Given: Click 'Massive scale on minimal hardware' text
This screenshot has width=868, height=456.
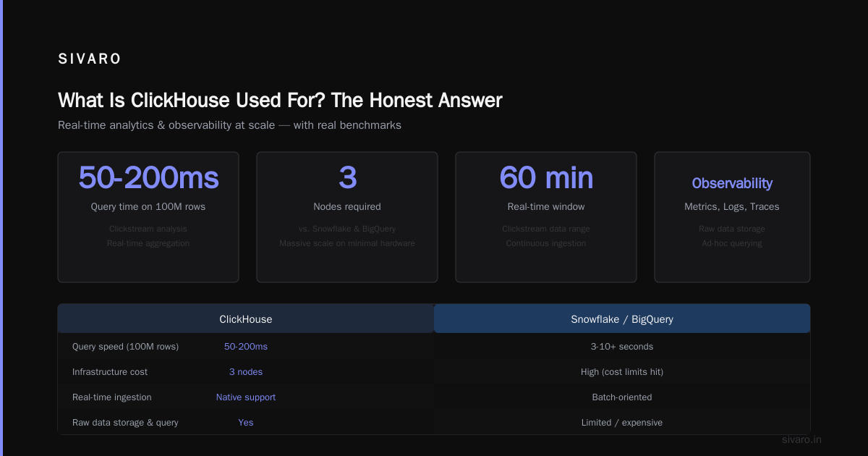Looking at the screenshot, I should coord(347,243).
